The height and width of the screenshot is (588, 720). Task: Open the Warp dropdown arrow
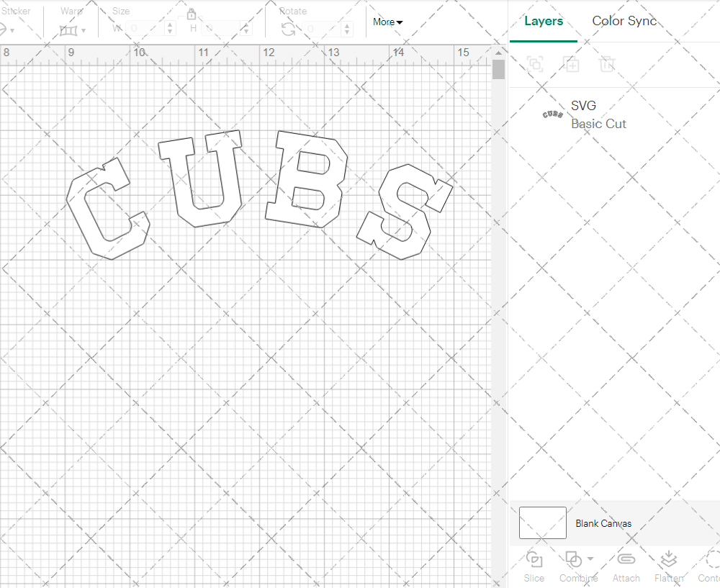tap(84, 31)
